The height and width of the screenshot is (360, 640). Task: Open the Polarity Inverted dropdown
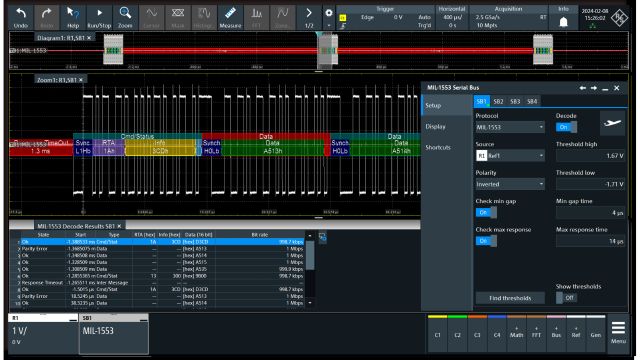510,184
